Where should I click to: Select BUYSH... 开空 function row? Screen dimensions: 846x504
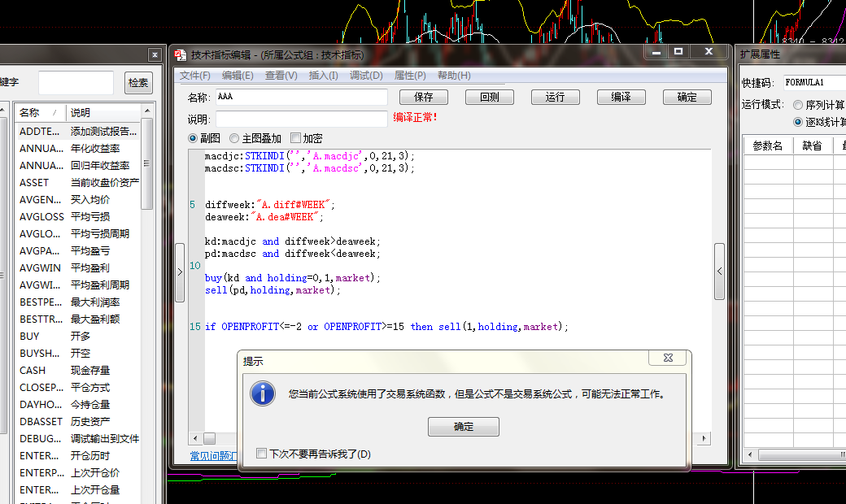[x=78, y=354]
